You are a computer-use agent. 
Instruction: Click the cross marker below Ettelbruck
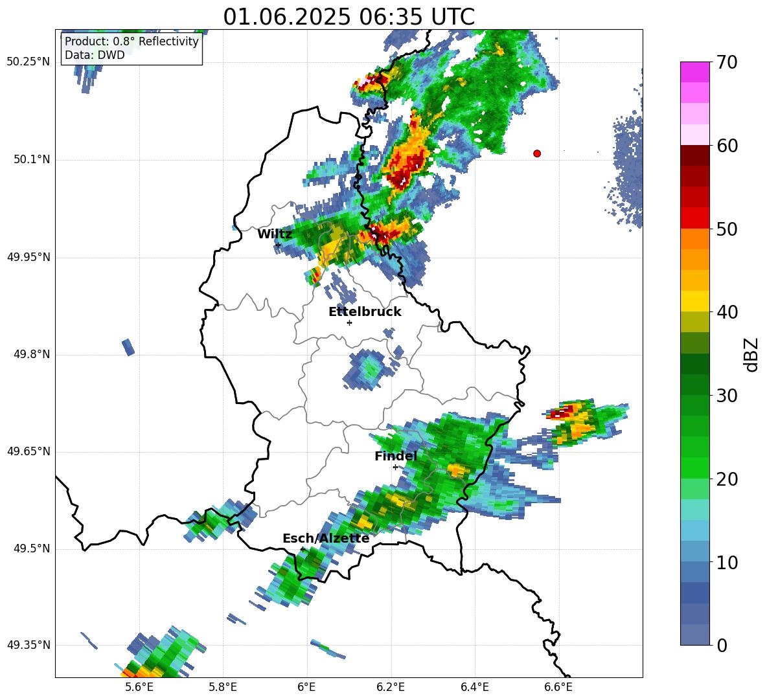[349, 322]
